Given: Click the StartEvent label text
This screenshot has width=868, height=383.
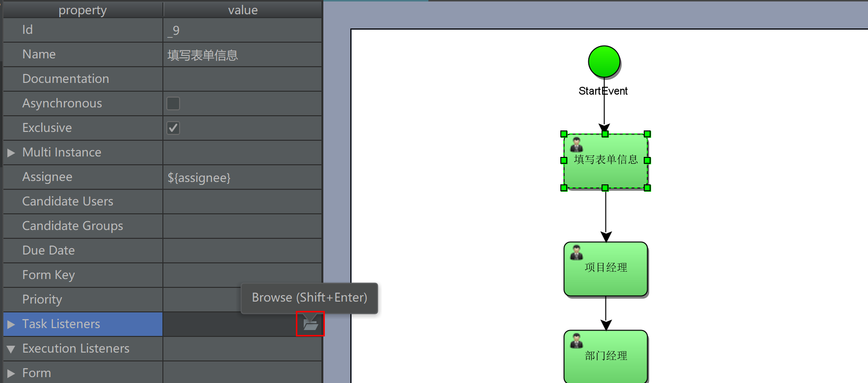Looking at the screenshot, I should pyautogui.click(x=603, y=91).
